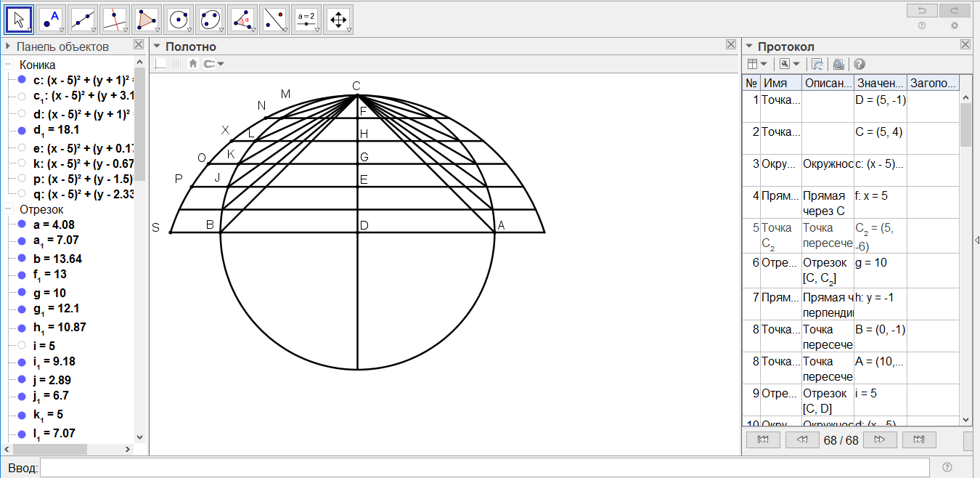Open the protocol columns dropdown

tap(756, 64)
